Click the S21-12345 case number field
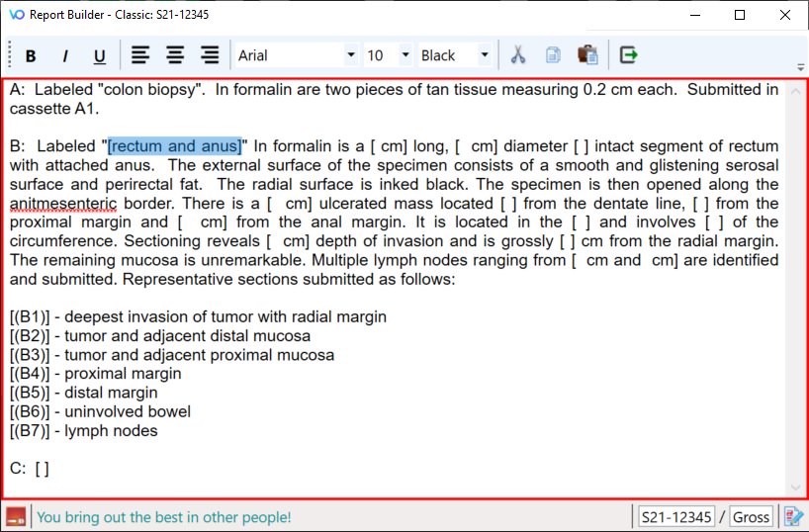 [x=676, y=516]
